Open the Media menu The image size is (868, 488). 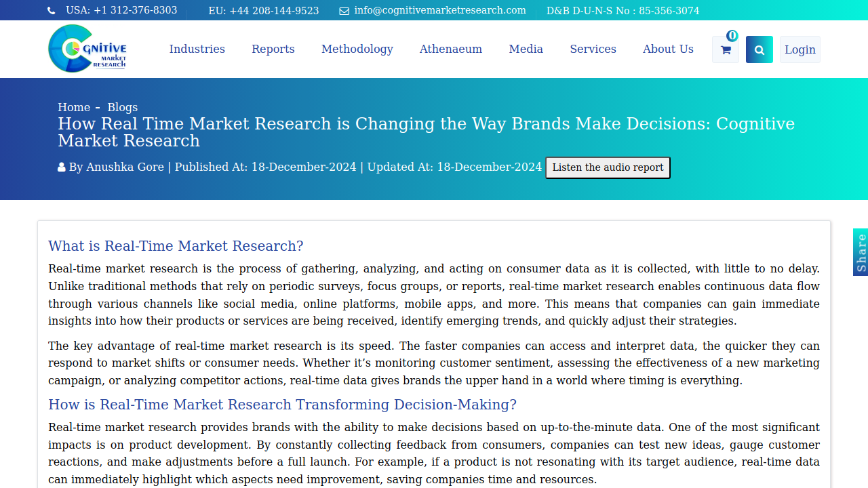coord(526,49)
